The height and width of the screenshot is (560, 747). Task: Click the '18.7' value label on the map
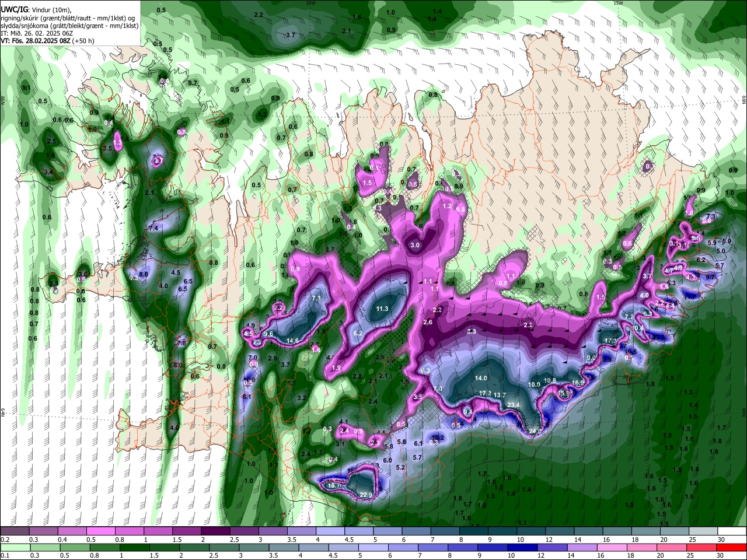pos(334,485)
